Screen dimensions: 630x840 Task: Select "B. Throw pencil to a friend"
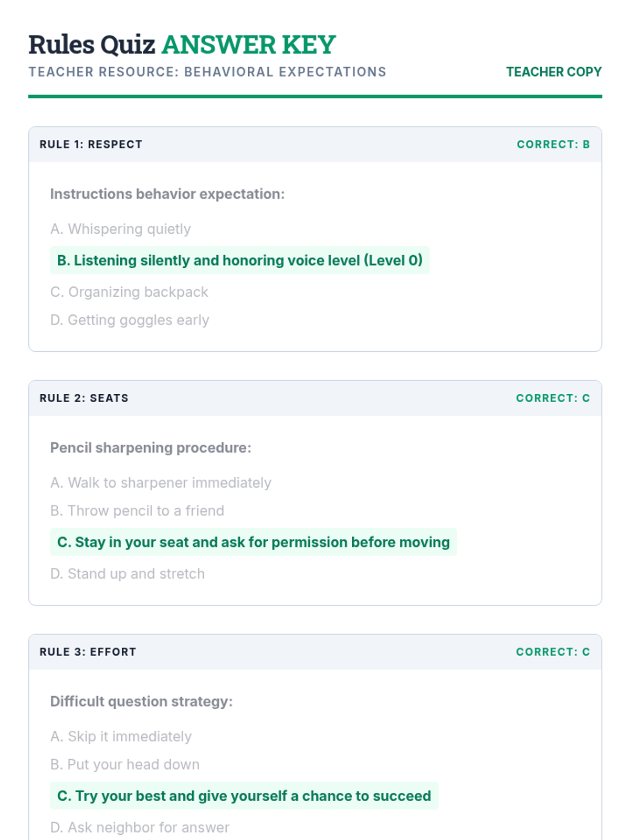pyautogui.click(x=137, y=511)
